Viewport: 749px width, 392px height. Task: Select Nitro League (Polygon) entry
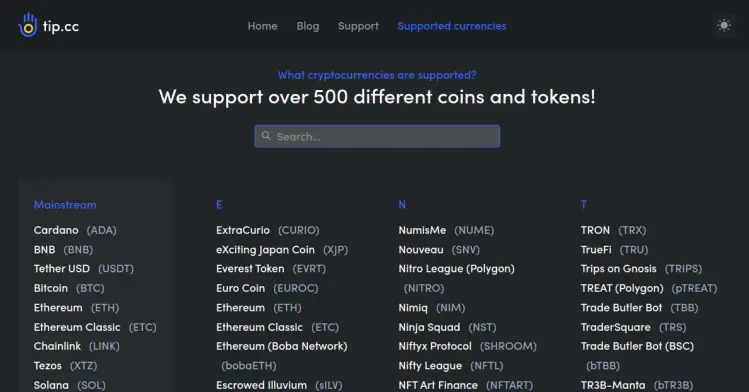tap(456, 278)
